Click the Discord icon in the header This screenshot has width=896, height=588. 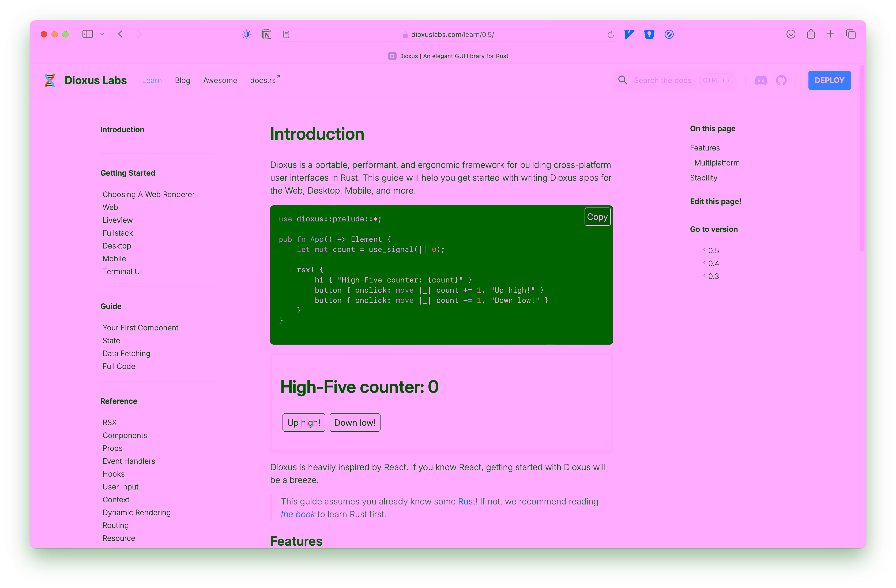[761, 80]
